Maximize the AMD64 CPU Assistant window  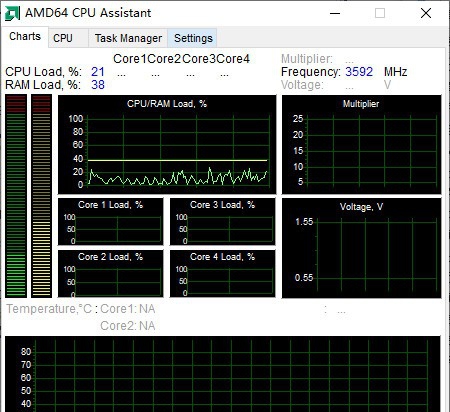380,13
